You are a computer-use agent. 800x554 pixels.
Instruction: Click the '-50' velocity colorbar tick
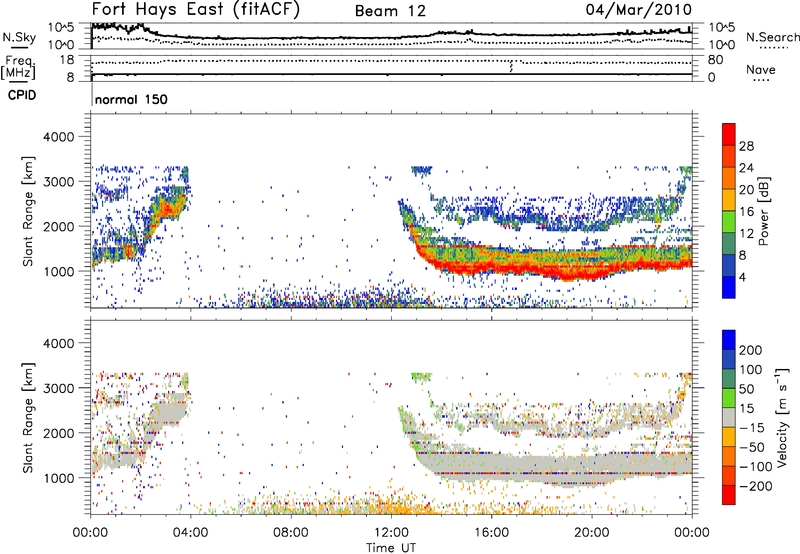click(752, 447)
